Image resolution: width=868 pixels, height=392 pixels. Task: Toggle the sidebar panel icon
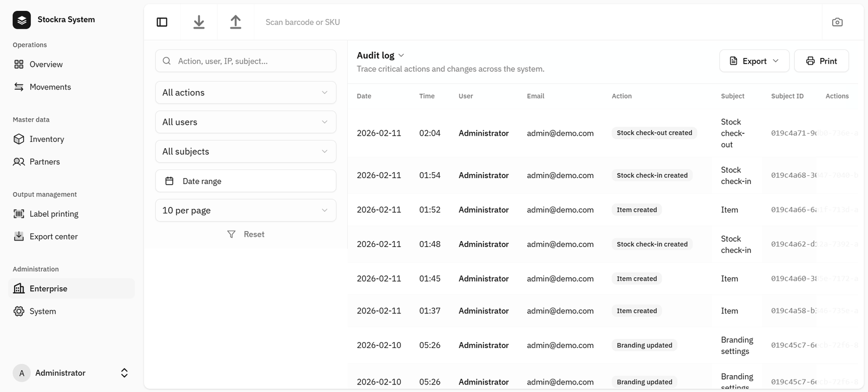coord(162,22)
